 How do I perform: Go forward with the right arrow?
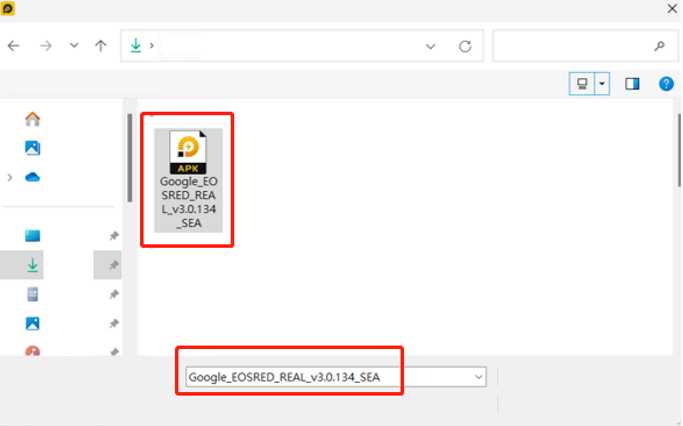[x=46, y=45]
